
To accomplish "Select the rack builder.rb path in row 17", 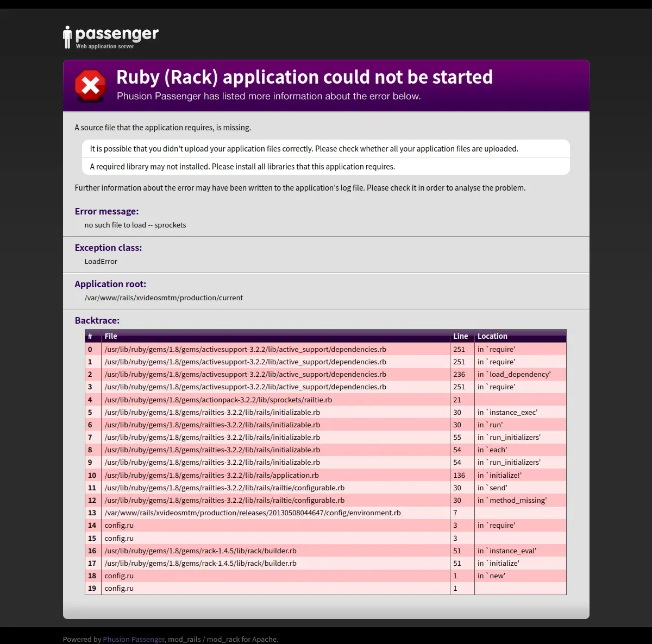I will pyautogui.click(x=200, y=563).
